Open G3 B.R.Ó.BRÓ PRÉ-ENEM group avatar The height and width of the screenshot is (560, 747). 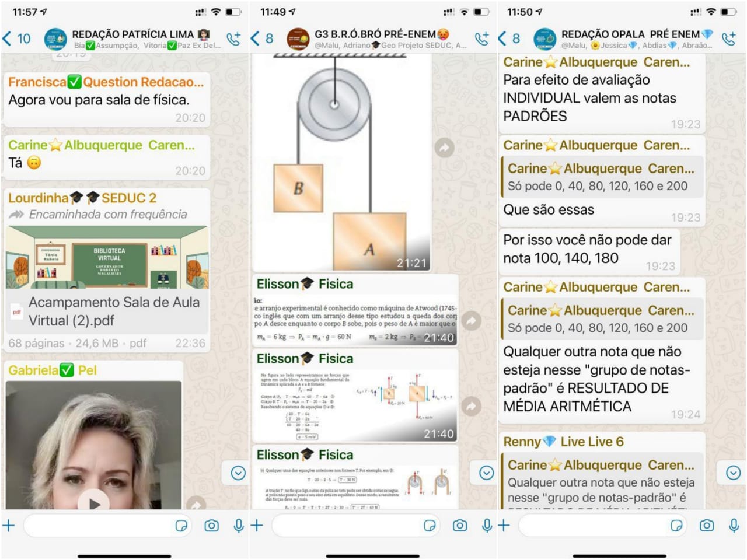coord(298,39)
